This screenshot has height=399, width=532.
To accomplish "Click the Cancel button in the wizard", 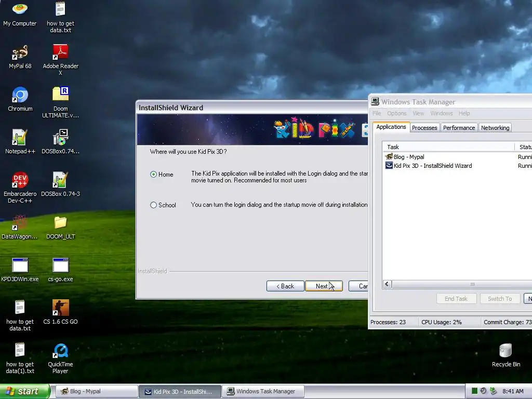I will [359, 286].
